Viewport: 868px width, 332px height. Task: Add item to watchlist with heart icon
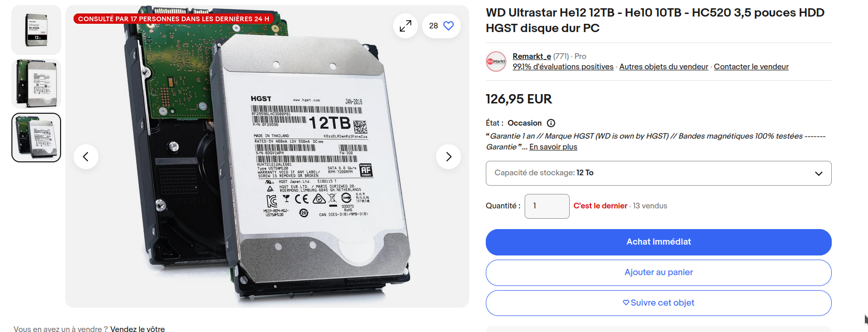441,26
